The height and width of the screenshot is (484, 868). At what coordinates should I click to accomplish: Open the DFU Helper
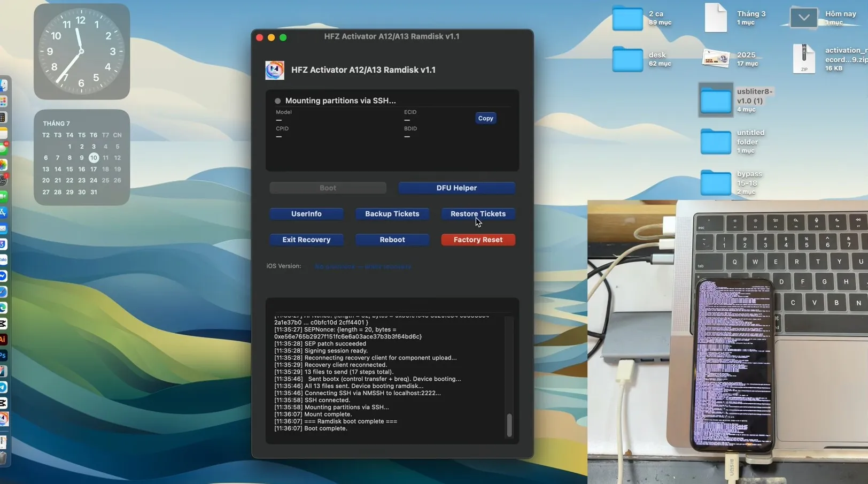tap(456, 188)
